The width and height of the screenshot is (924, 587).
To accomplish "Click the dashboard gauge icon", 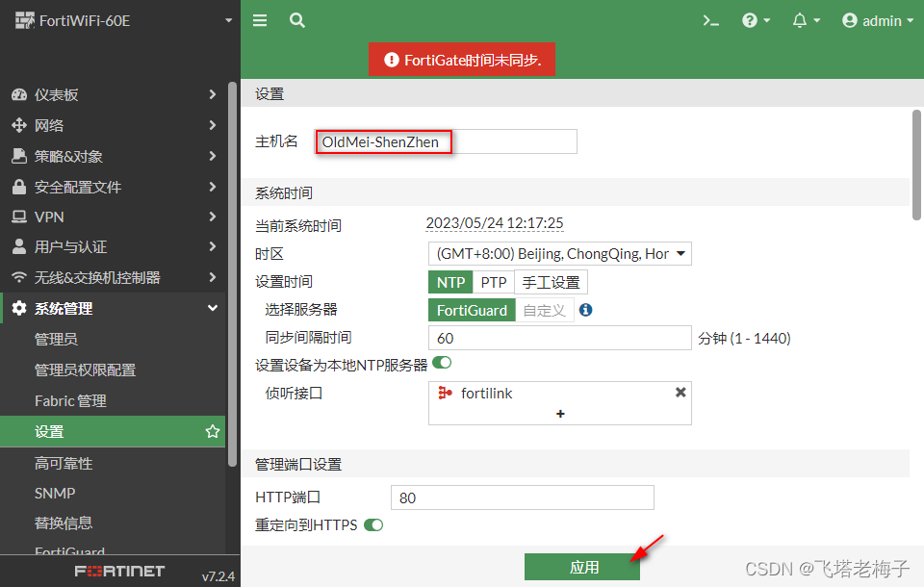I will click(x=19, y=94).
